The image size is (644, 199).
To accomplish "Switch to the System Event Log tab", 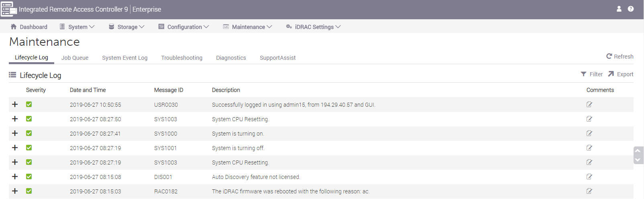I will (x=125, y=58).
